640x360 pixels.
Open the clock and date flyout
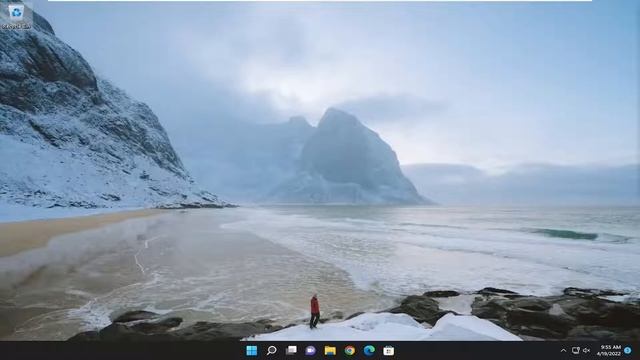(x=610, y=351)
